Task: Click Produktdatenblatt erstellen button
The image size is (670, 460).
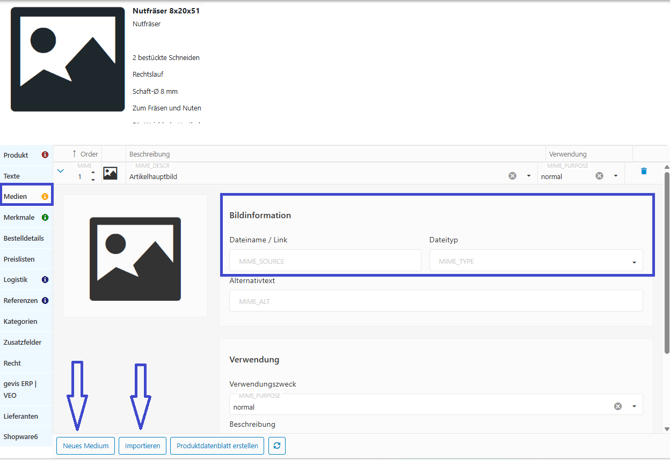Action: (x=217, y=446)
